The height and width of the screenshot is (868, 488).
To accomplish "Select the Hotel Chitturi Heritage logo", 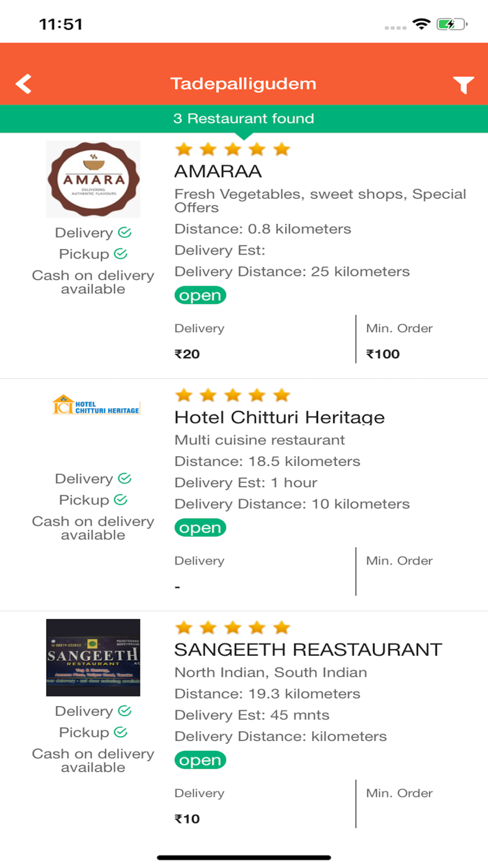I will click(93, 405).
